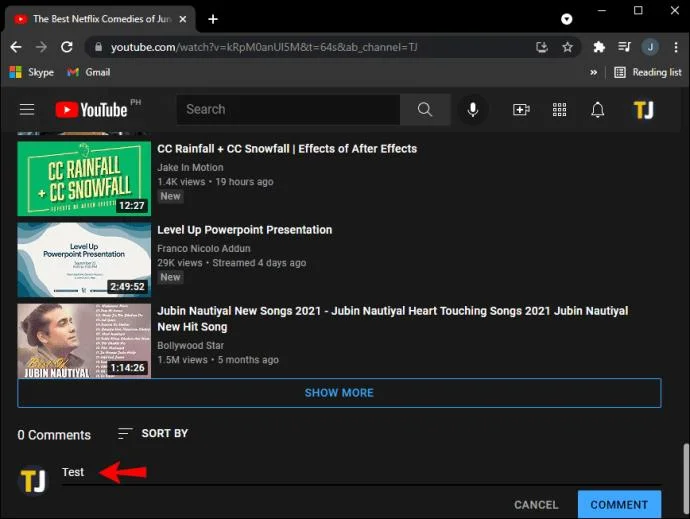This screenshot has width=690, height=519.
Task: Click '1.4K views' text of CC Rainfall
Action: pyautogui.click(x=181, y=182)
